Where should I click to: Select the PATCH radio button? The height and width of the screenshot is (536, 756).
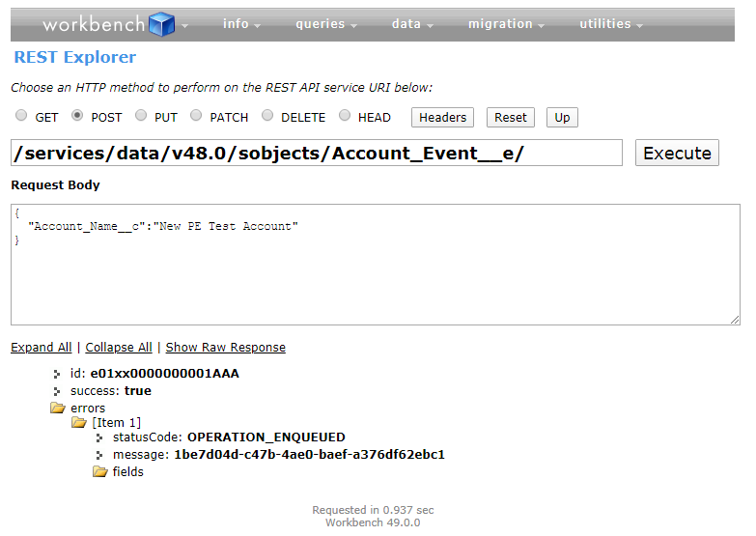click(196, 115)
